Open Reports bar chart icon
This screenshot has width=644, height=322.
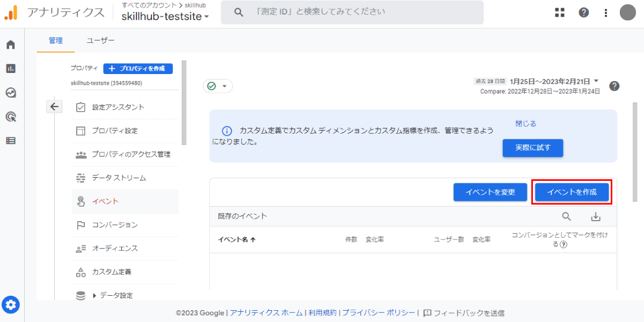(x=11, y=69)
